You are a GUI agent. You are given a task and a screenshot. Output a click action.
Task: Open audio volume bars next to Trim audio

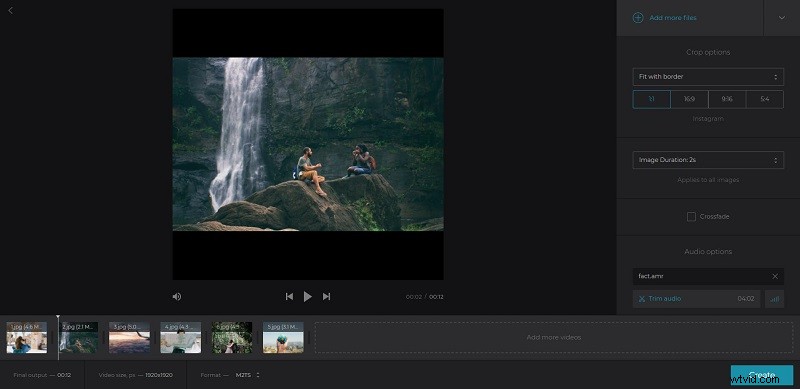click(774, 299)
